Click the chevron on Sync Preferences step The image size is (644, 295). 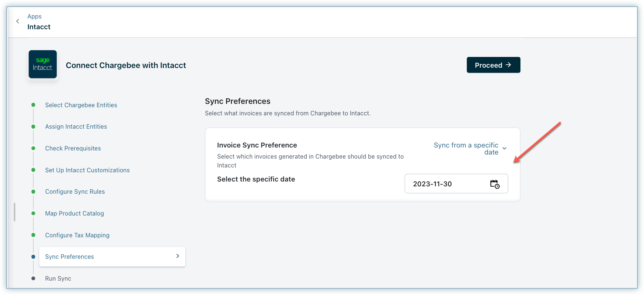tap(178, 256)
